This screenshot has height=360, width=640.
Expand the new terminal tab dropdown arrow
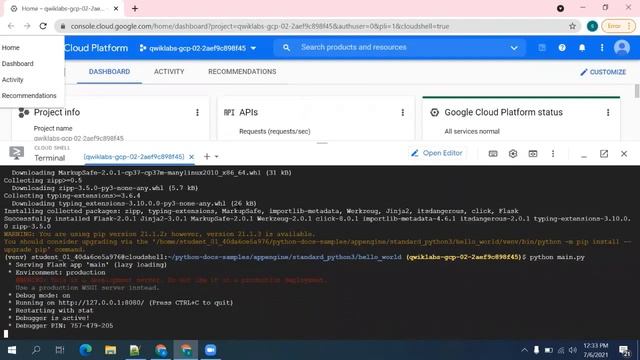pyautogui.click(x=217, y=157)
